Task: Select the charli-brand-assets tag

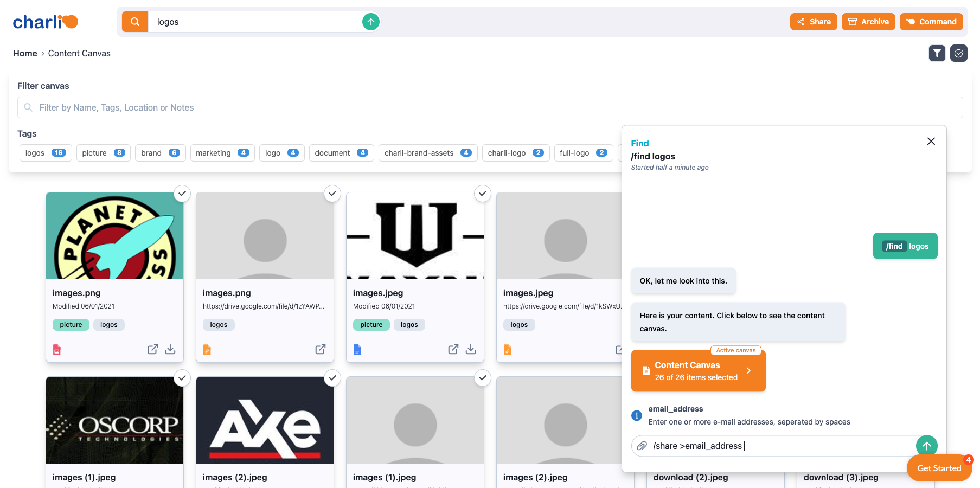Action: point(428,153)
